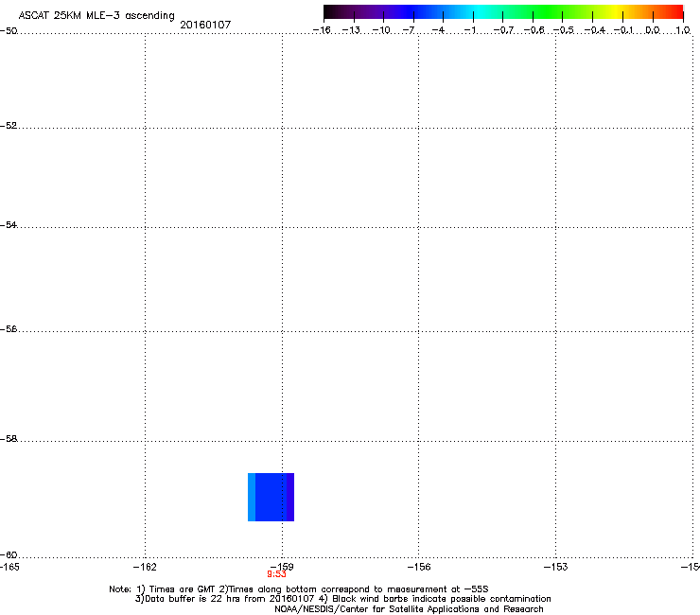The height and width of the screenshot is (615, 700).
Task: Select the -0.1 color bar label
Action: [623, 30]
